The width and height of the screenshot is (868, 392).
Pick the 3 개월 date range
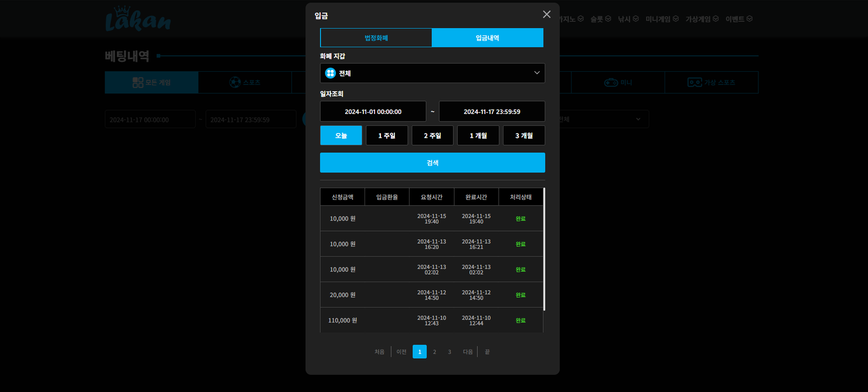(x=524, y=136)
